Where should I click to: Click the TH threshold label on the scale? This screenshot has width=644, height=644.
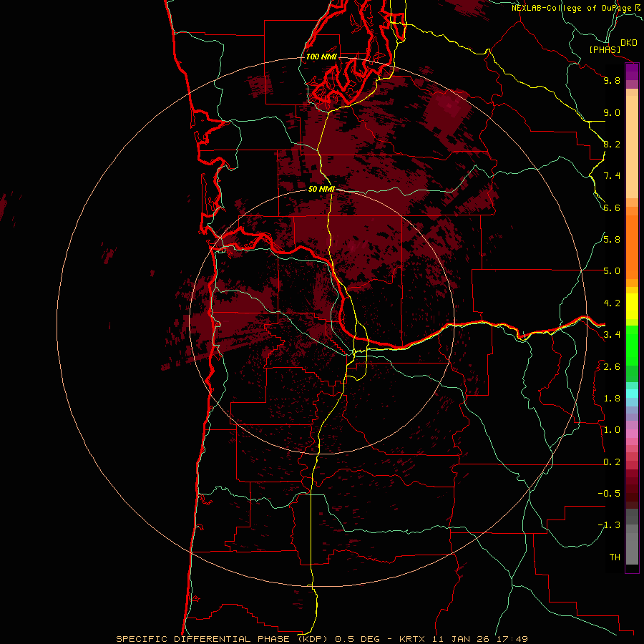(x=615, y=557)
